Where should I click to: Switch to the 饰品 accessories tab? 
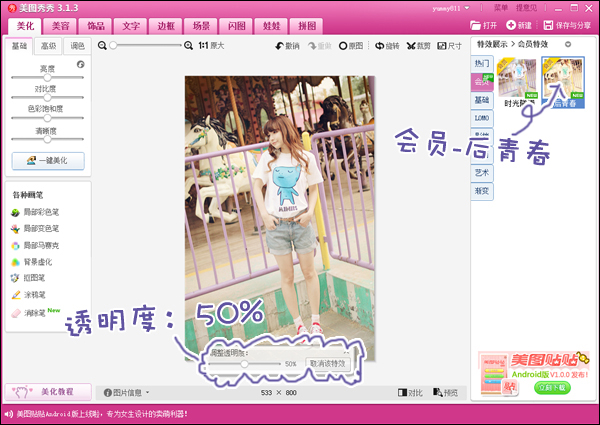95,26
